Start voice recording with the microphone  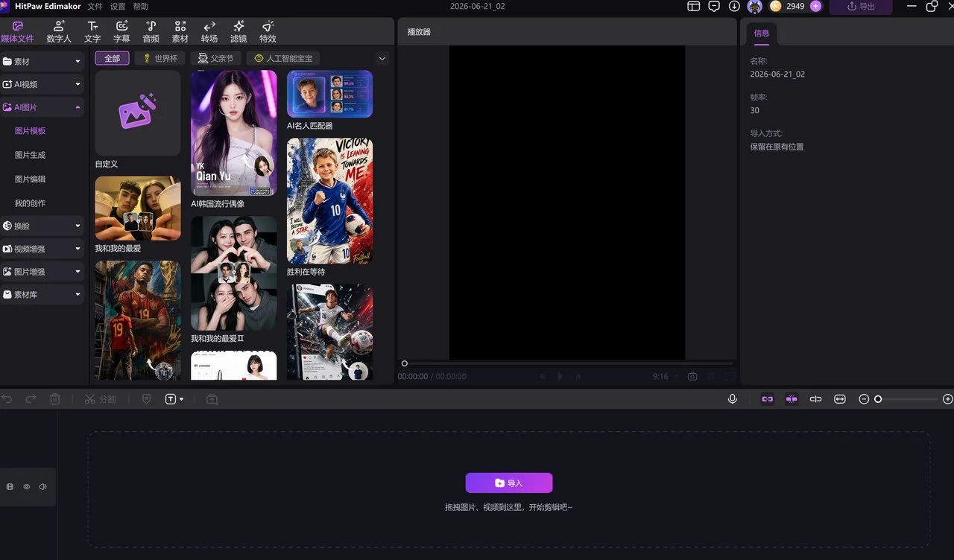click(733, 399)
